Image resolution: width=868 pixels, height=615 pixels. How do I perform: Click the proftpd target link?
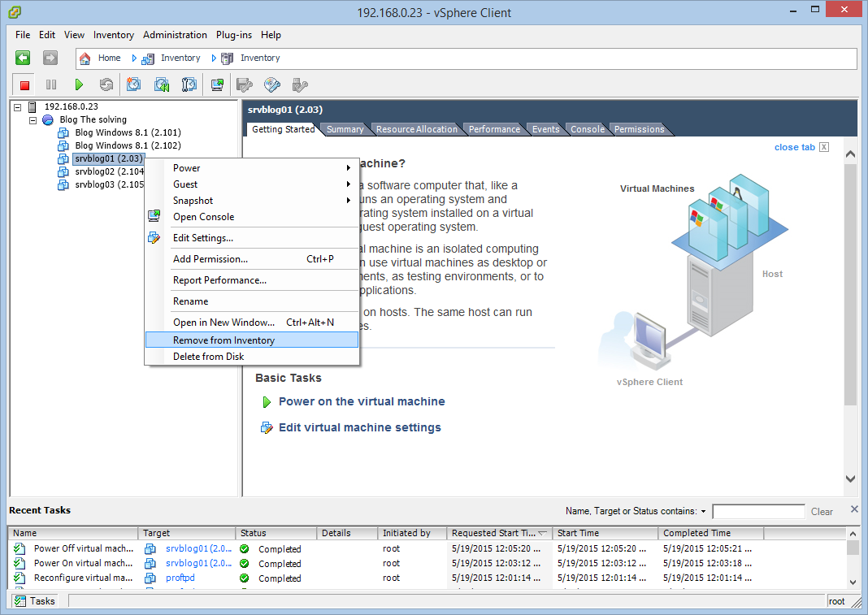pos(180,578)
